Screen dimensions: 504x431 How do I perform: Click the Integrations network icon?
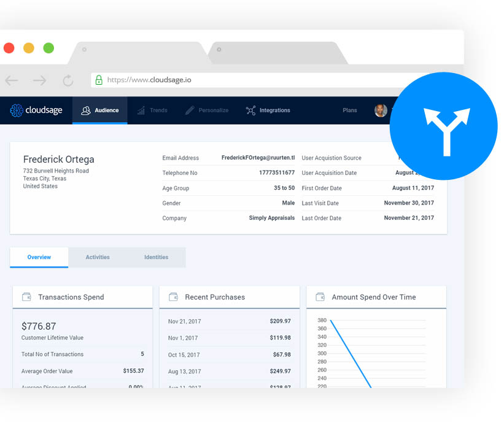pos(250,111)
